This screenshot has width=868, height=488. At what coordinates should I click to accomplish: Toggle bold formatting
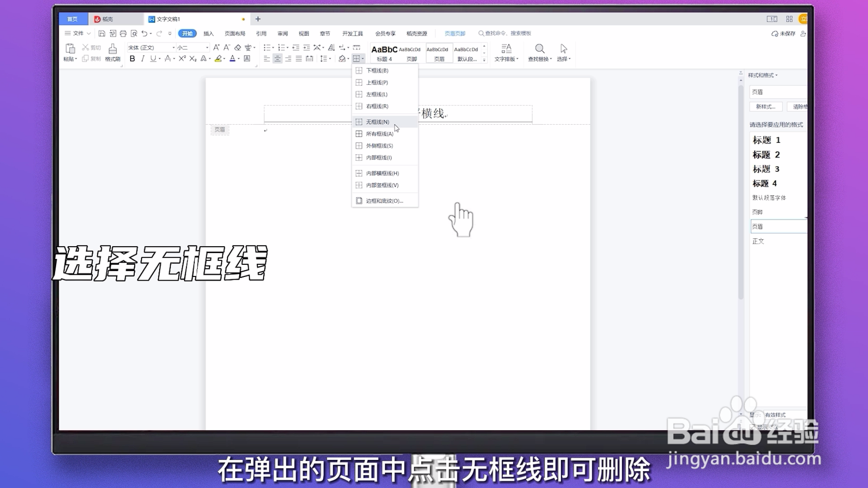(x=132, y=59)
